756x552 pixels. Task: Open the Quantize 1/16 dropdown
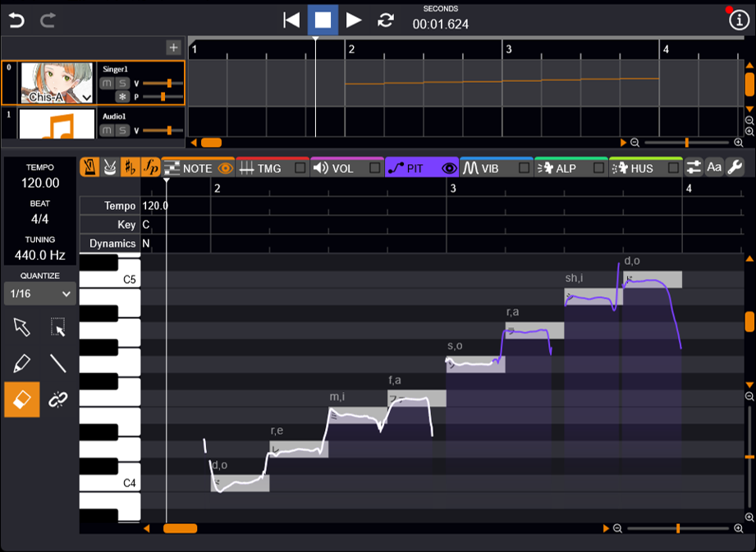[x=39, y=294]
